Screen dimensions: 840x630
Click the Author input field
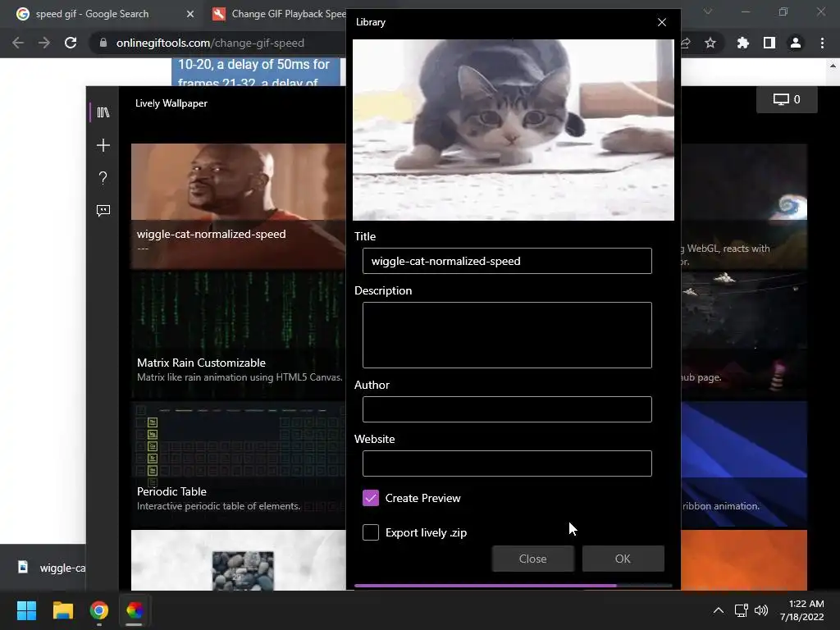pyautogui.click(x=507, y=409)
